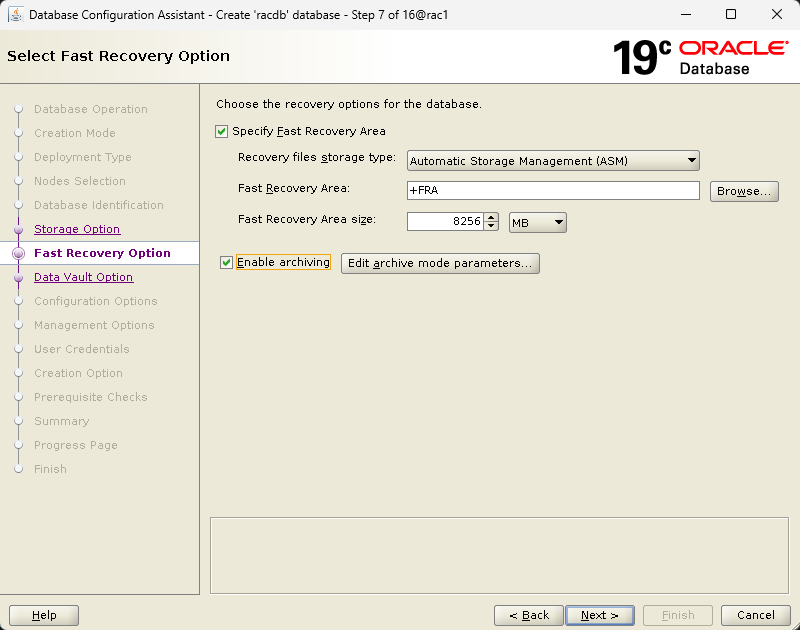The width and height of the screenshot is (800, 630).
Task: Click the Configuration Options step label
Action: (96, 301)
